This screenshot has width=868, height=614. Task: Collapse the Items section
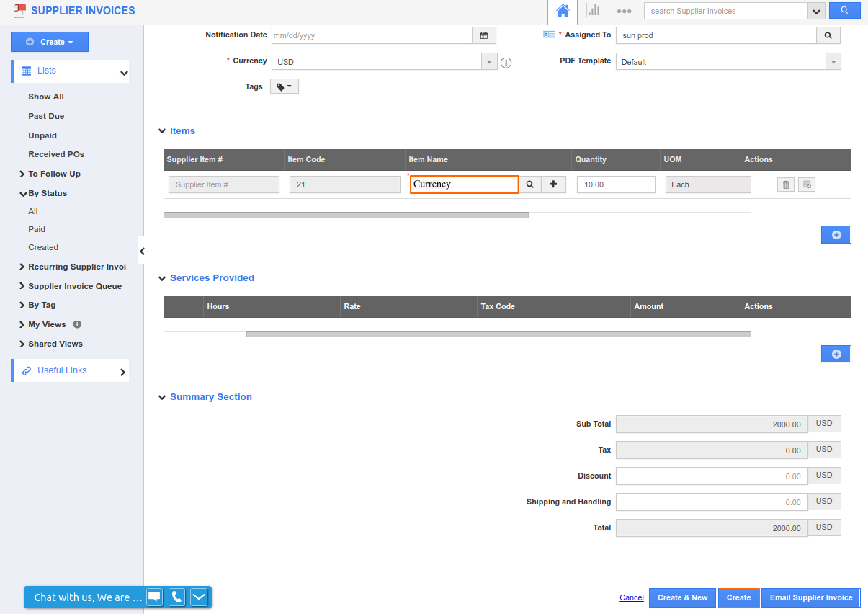pos(162,131)
